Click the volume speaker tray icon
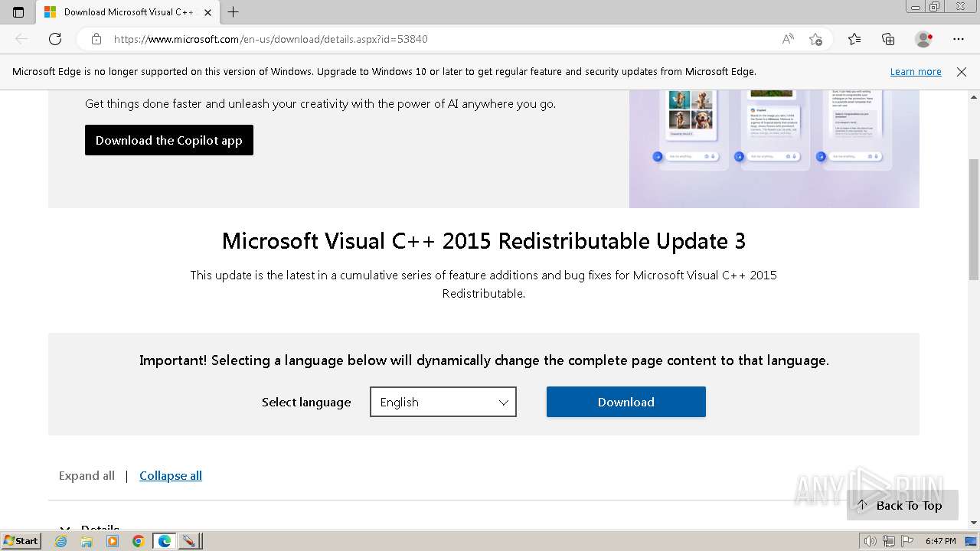The height and width of the screenshot is (551, 980). pos(870,541)
